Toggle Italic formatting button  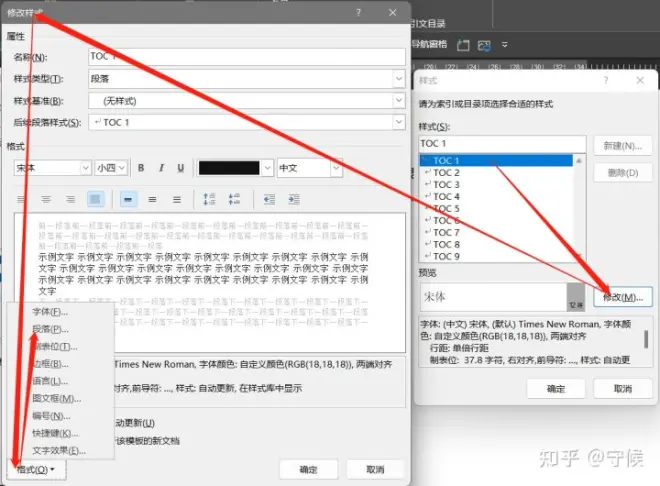tap(161, 168)
